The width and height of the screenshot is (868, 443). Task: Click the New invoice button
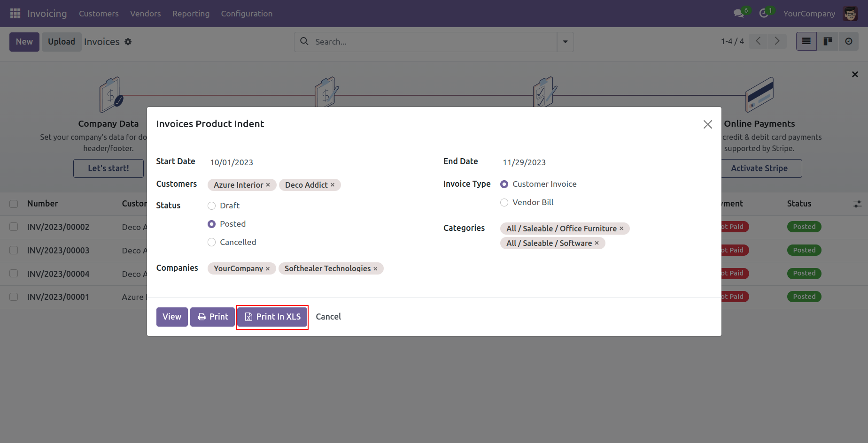point(24,42)
